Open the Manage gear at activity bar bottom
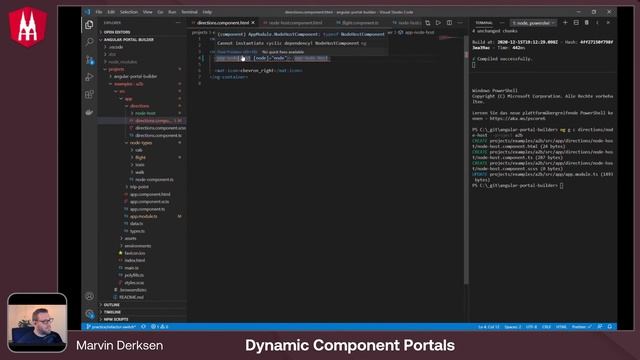Image resolution: width=640 pixels, height=360 pixels. (89, 314)
